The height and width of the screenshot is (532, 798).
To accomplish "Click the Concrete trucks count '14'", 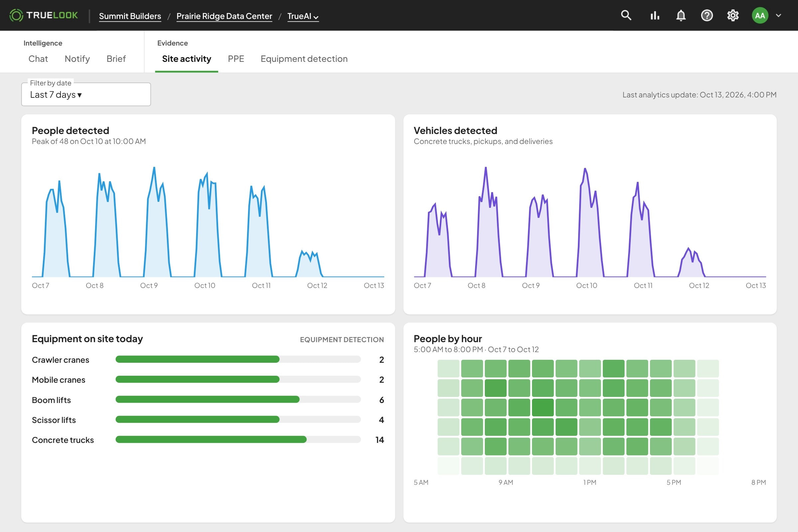I will tap(380, 440).
